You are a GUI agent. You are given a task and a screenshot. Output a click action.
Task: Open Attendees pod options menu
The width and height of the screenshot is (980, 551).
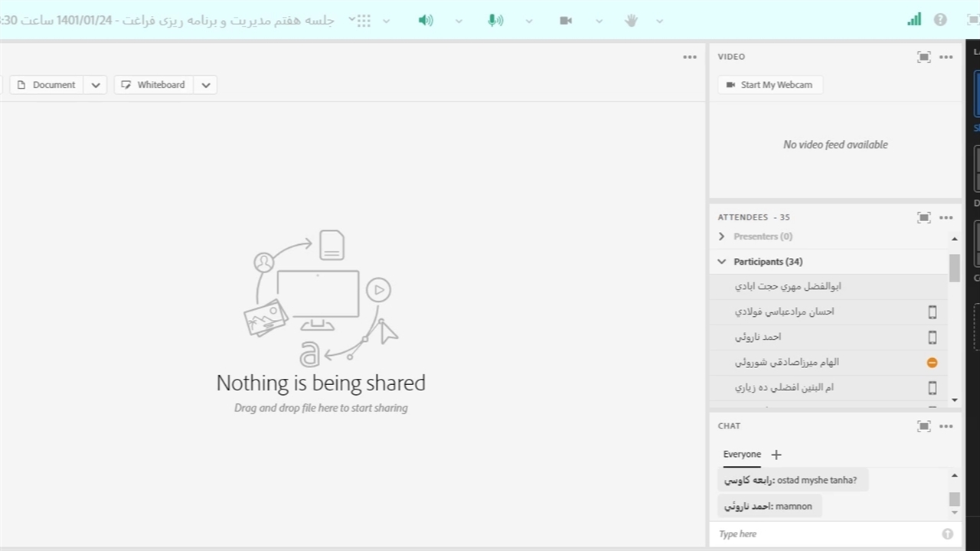coord(946,217)
